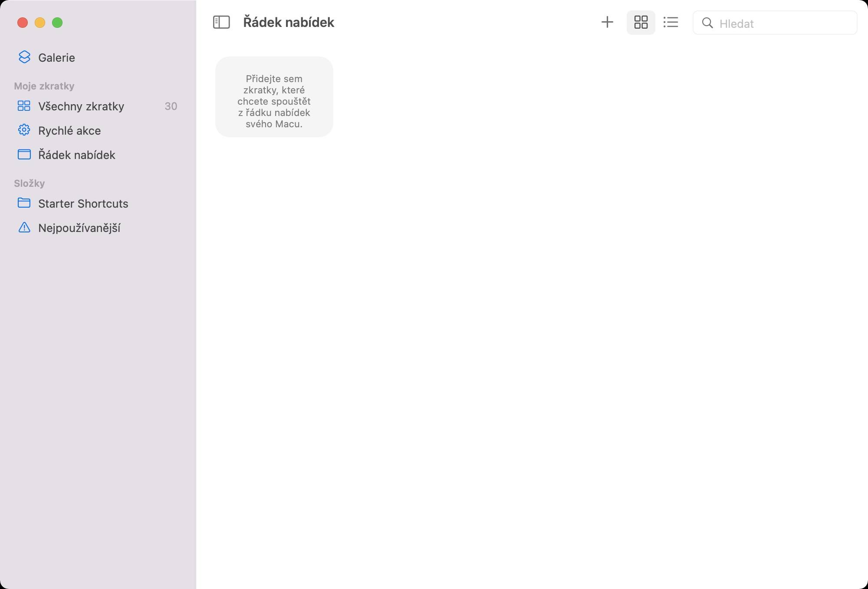This screenshot has height=589, width=868.
Task: Select Řádek nabídek in sidebar
Action: [77, 155]
